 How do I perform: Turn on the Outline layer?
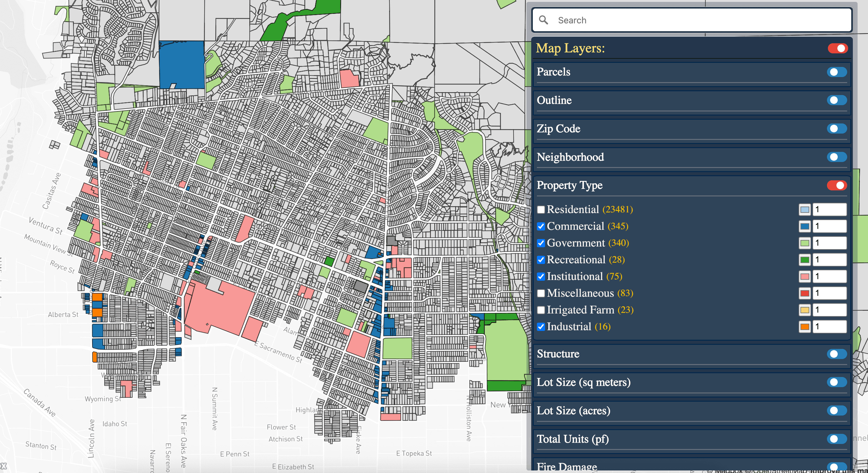[837, 100]
